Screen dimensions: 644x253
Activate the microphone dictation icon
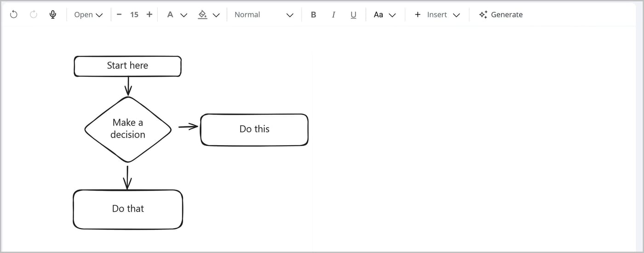(53, 15)
